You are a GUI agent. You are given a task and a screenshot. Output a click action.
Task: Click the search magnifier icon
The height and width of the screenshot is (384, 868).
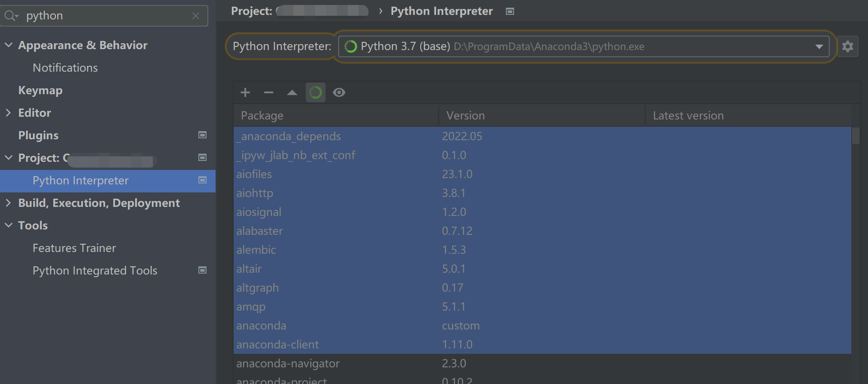coord(10,16)
